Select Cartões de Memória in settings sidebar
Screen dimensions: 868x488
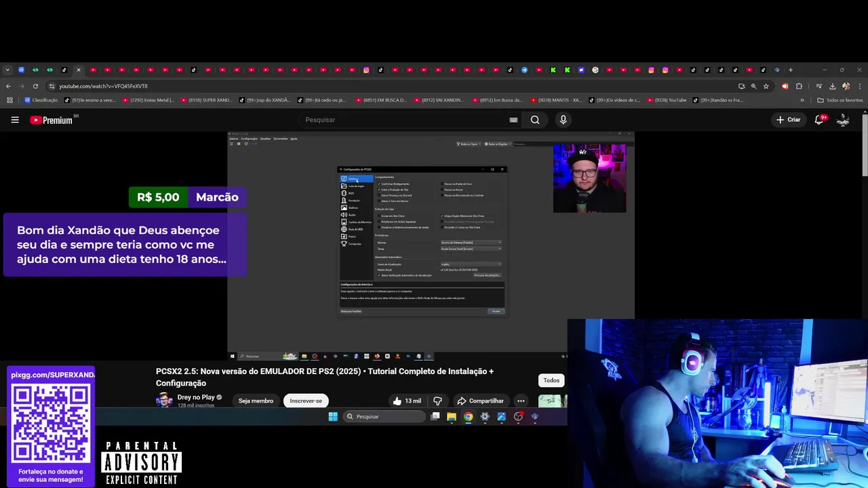[x=356, y=222]
